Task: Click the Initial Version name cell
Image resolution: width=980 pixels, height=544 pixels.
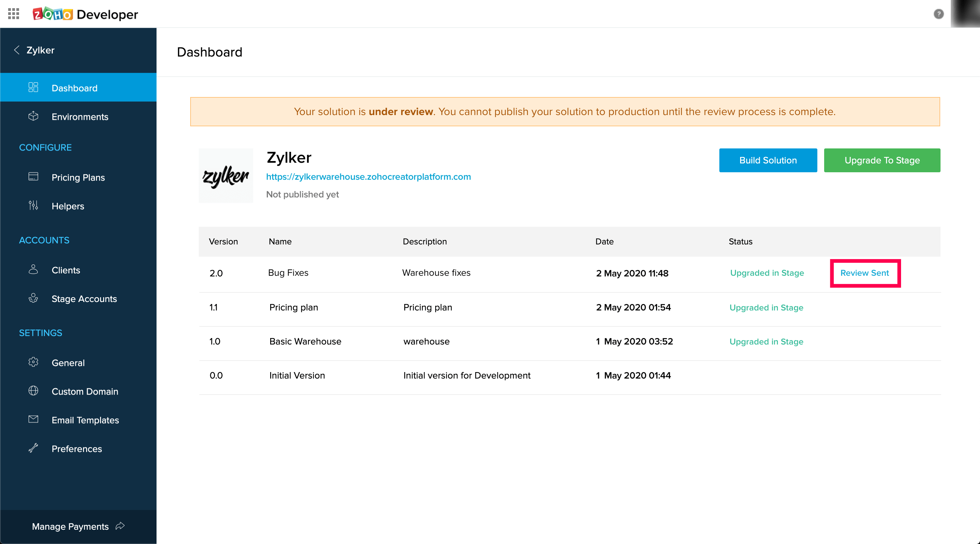Action: [x=297, y=375]
